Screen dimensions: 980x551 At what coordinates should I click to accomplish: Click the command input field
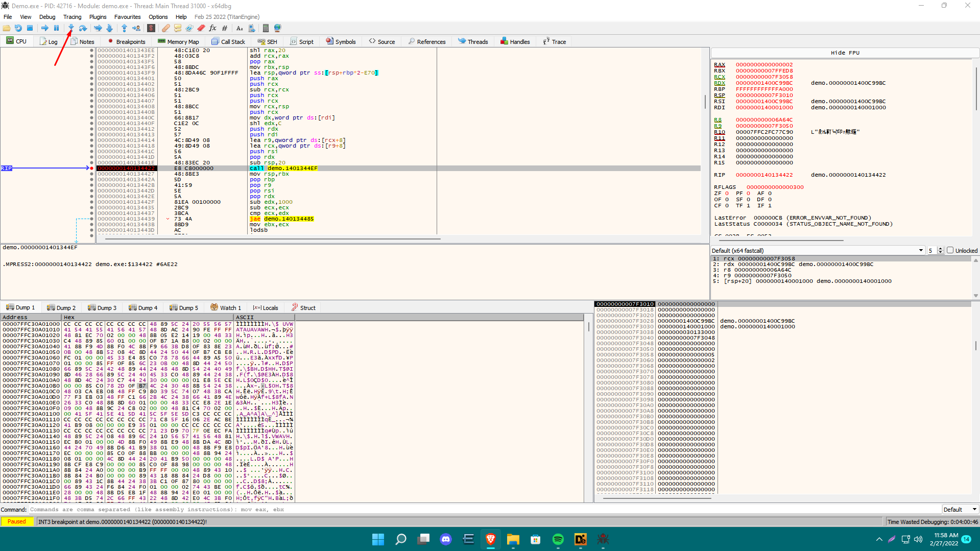pos(485,510)
